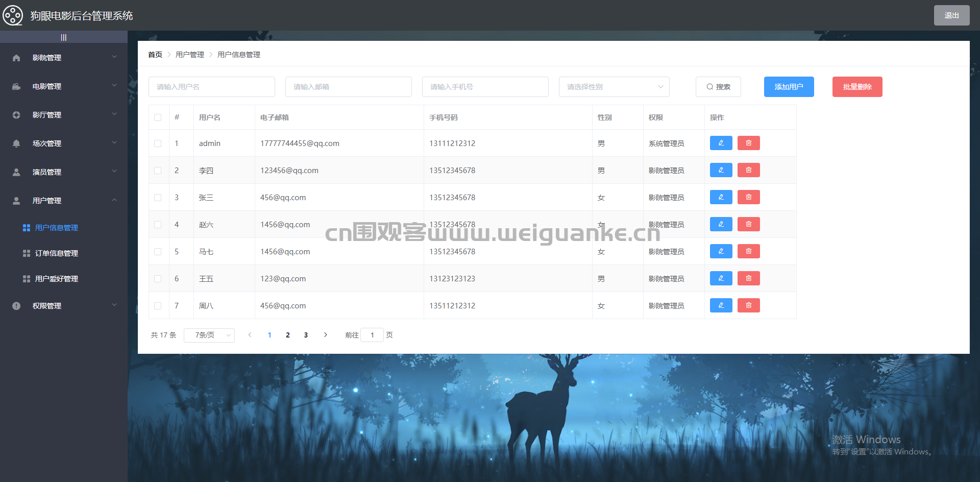The width and height of the screenshot is (980, 482).
Task: Delete user 马七
Action: pos(749,251)
